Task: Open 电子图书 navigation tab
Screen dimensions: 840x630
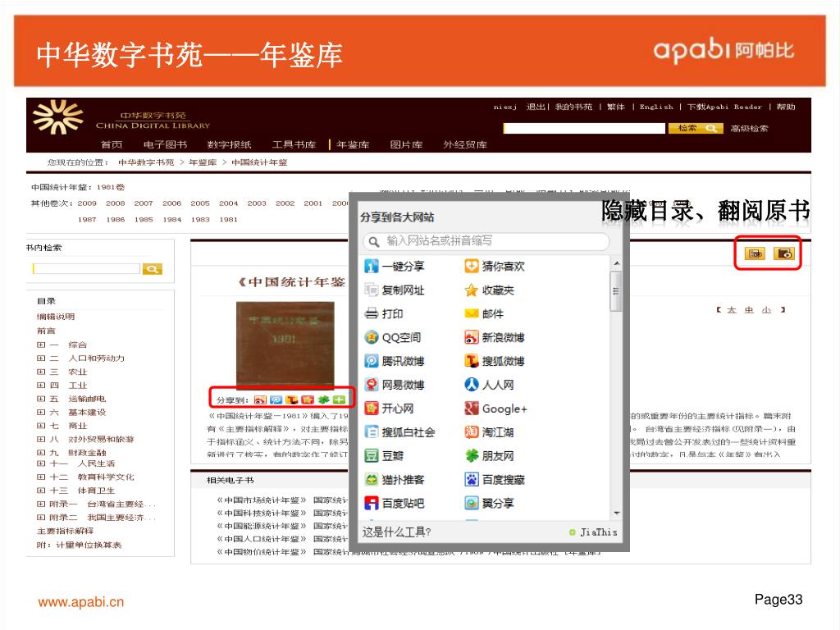Action: [165, 144]
